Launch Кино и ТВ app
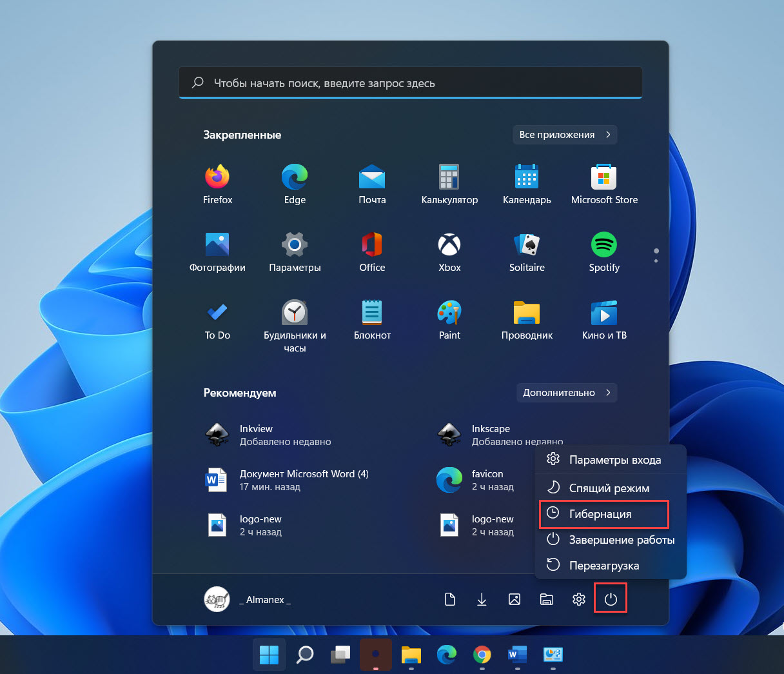The width and height of the screenshot is (784, 674). point(604,321)
